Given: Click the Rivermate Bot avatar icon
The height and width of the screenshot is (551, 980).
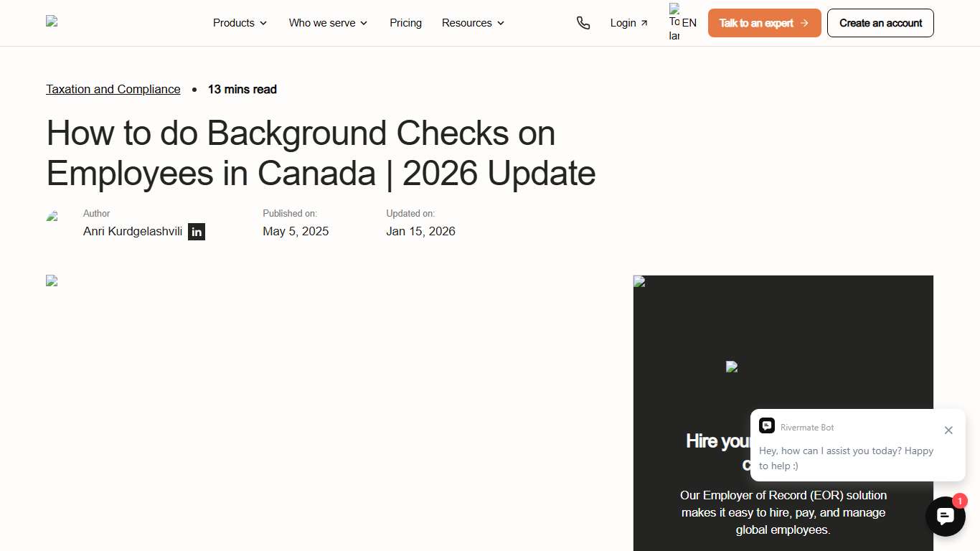Looking at the screenshot, I should (767, 425).
